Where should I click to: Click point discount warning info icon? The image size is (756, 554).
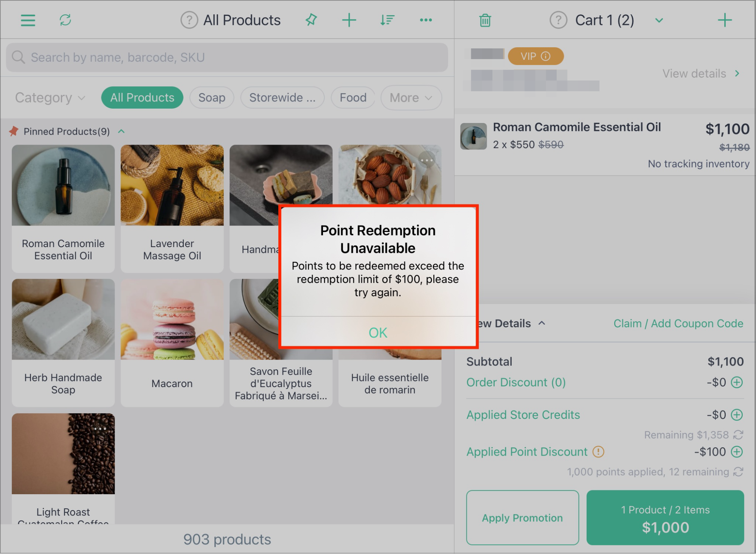[598, 451]
